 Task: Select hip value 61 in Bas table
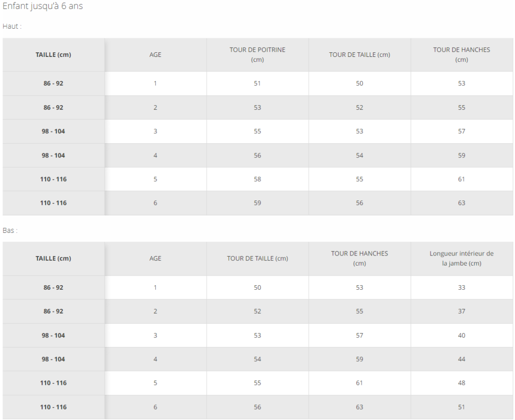coord(359,383)
